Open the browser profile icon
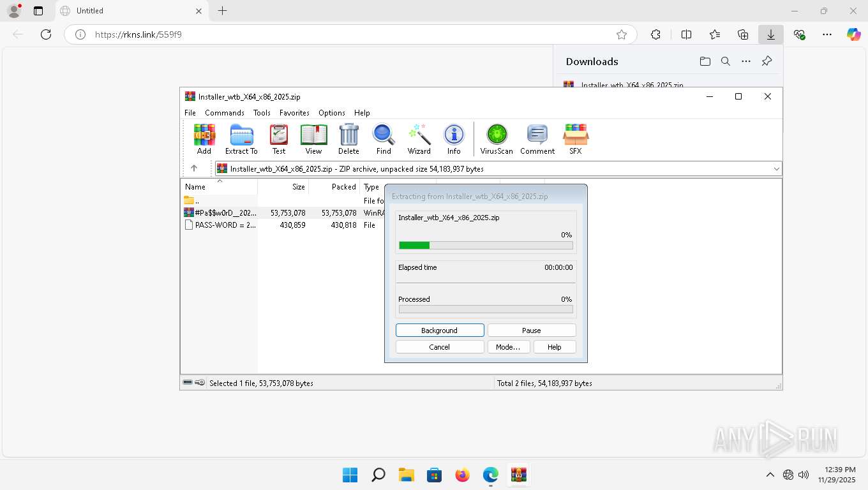This screenshot has height=490, width=868. [14, 11]
